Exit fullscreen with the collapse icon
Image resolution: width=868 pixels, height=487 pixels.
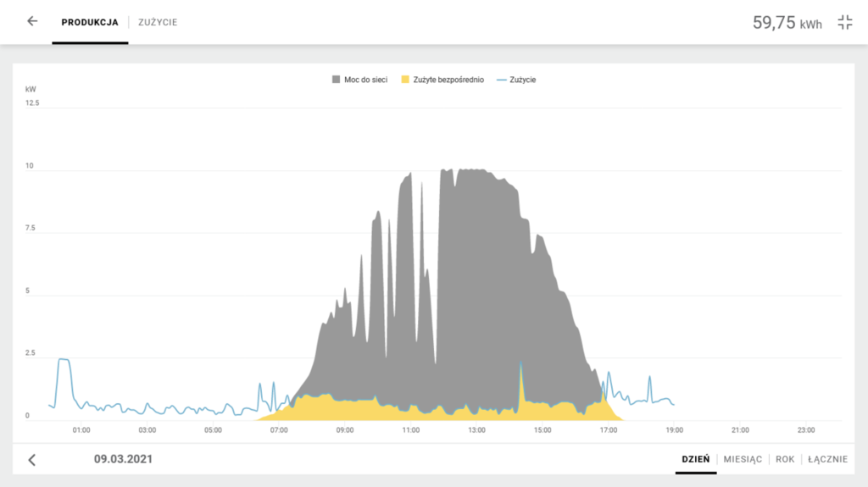tap(844, 23)
